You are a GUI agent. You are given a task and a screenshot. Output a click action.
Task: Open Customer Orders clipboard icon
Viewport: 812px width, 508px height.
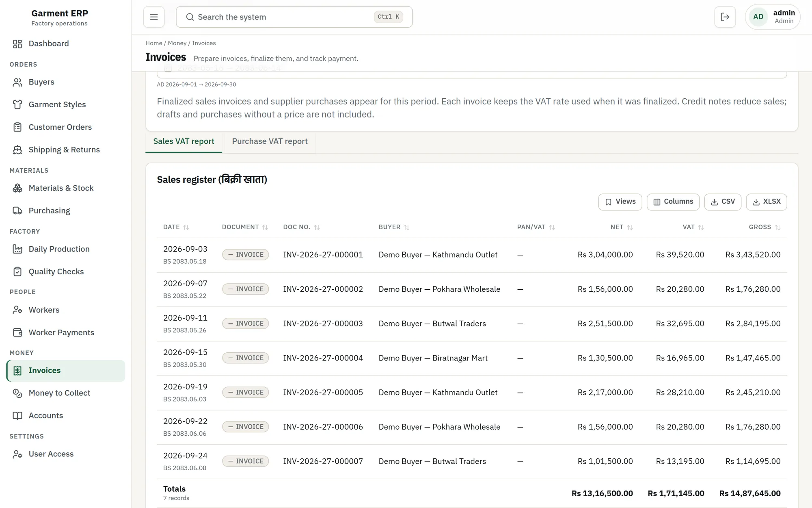coord(17,127)
